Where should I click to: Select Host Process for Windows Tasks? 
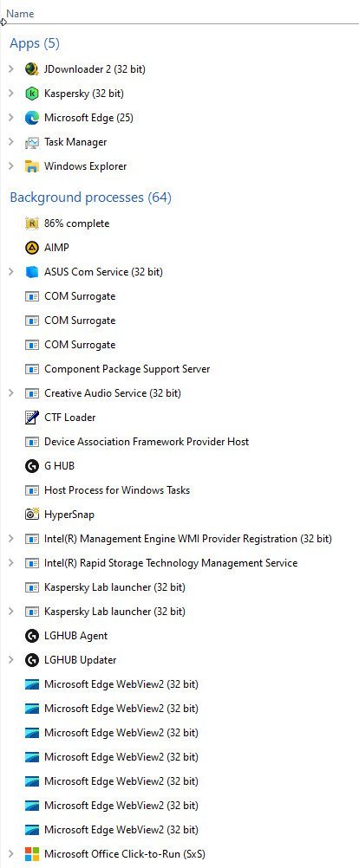click(x=179, y=490)
